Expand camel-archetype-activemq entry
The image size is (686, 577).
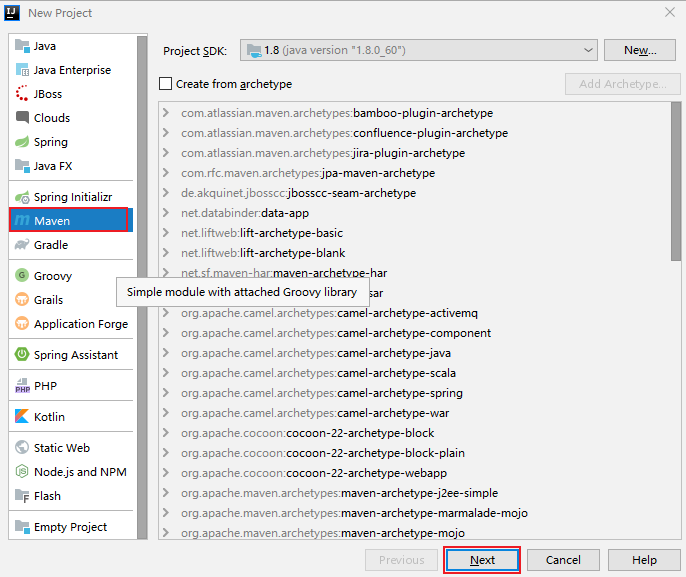click(x=166, y=313)
